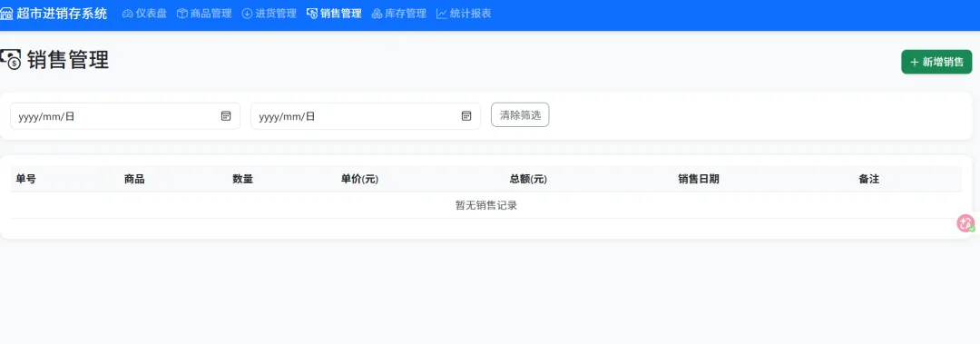
Task: Click the 超市进销存系统 brand title link
Action: click(x=62, y=14)
